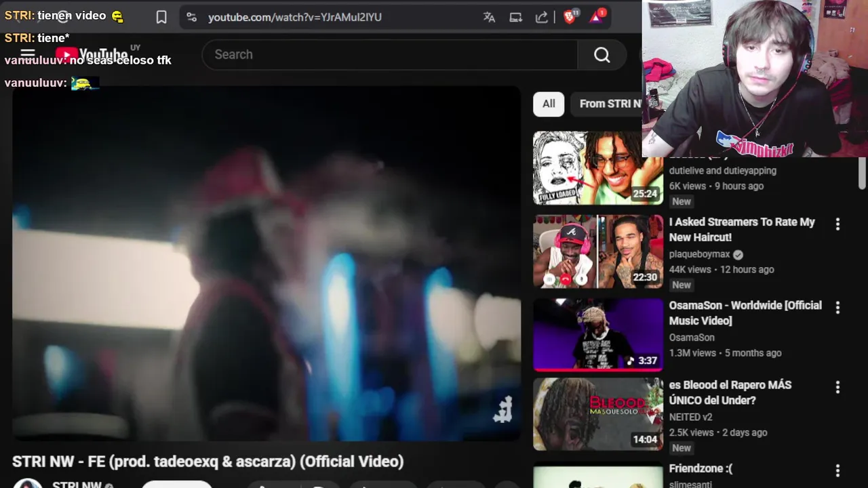The width and height of the screenshot is (868, 488).
Task: Open the translate page icon
Action: point(489,17)
